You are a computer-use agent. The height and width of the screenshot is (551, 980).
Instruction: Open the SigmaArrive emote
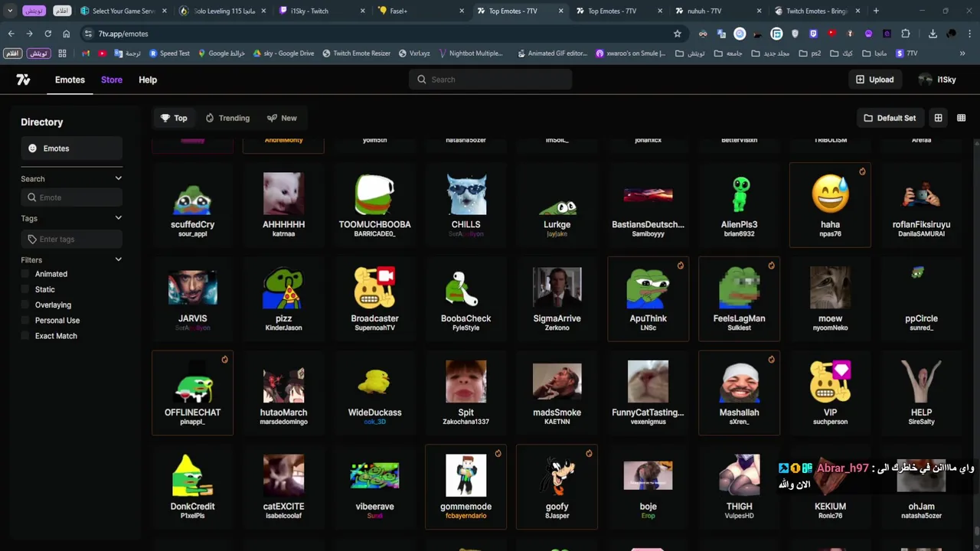click(x=557, y=299)
